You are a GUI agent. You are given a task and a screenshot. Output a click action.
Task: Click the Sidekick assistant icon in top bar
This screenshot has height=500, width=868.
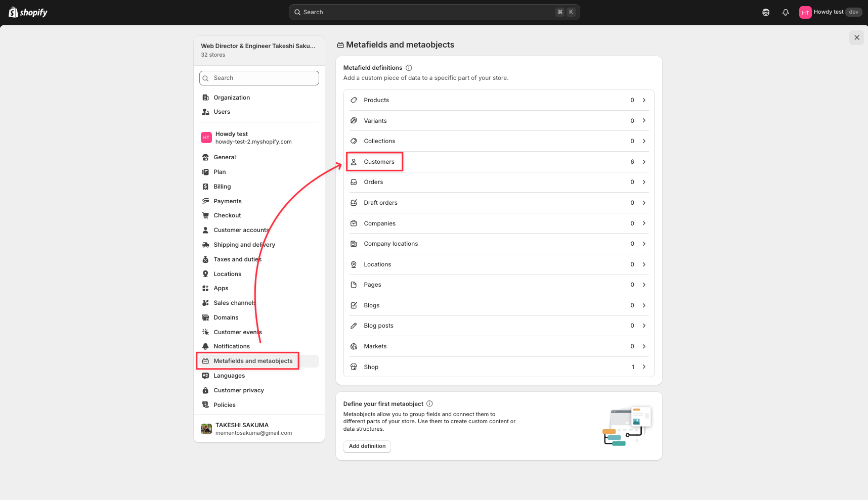click(766, 12)
